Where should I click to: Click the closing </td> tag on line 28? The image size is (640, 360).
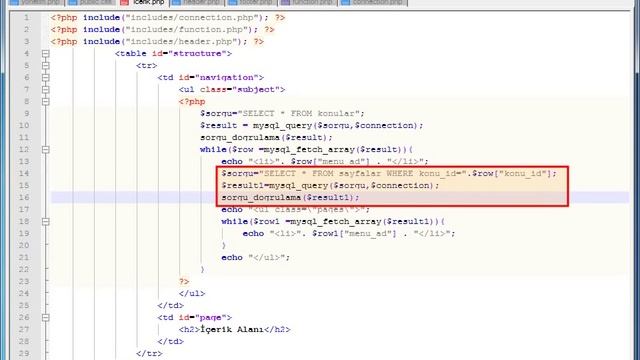(171, 342)
